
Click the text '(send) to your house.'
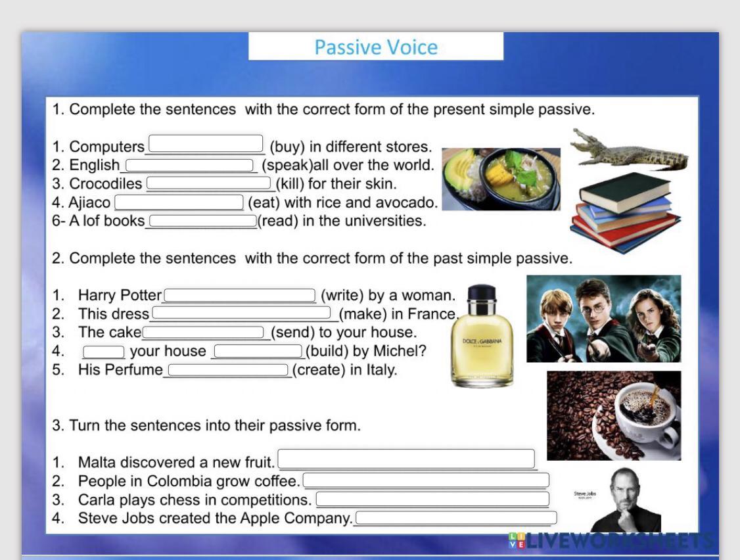pyautogui.click(x=344, y=332)
